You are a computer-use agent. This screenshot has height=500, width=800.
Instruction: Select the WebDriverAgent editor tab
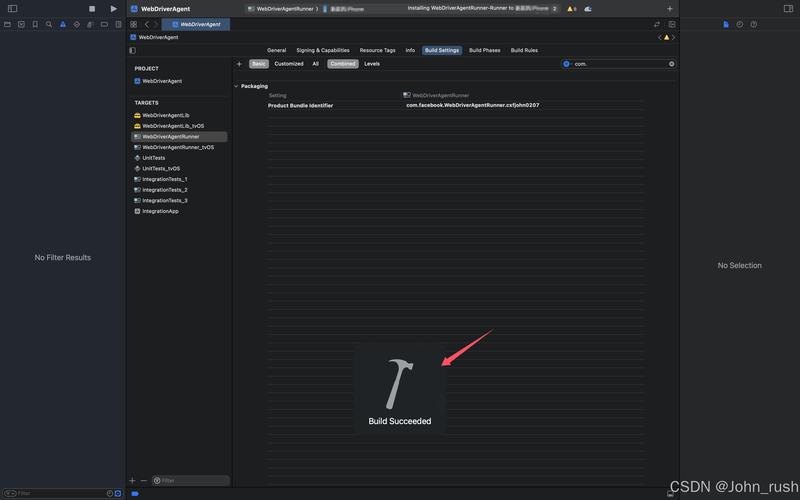tap(196, 24)
